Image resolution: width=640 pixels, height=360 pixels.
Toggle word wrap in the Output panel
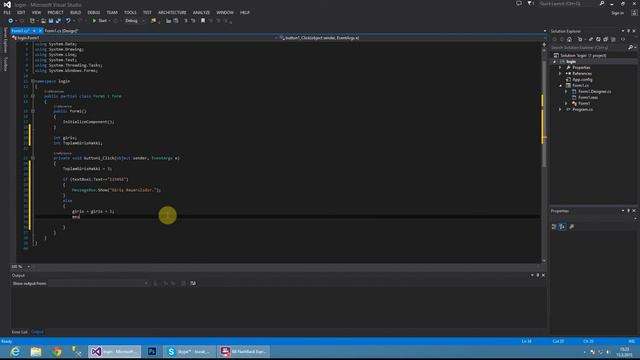tap(193, 283)
